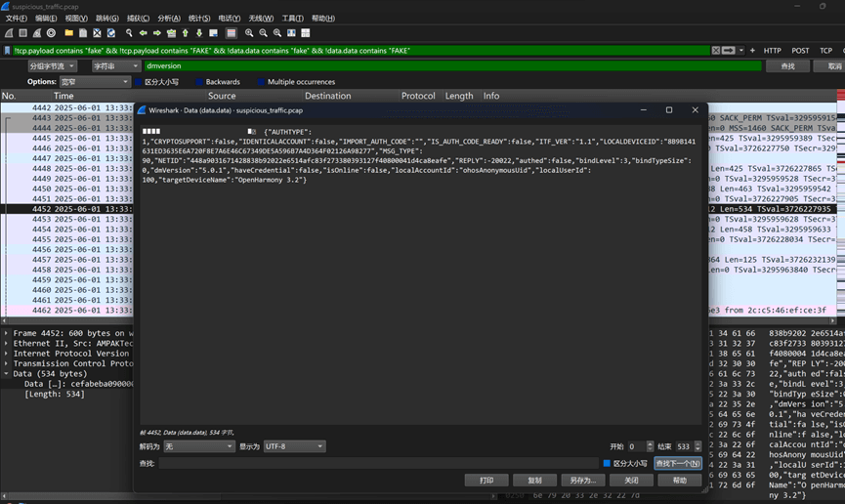Click the save capture file icon
The image size is (845, 504).
(x=83, y=33)
